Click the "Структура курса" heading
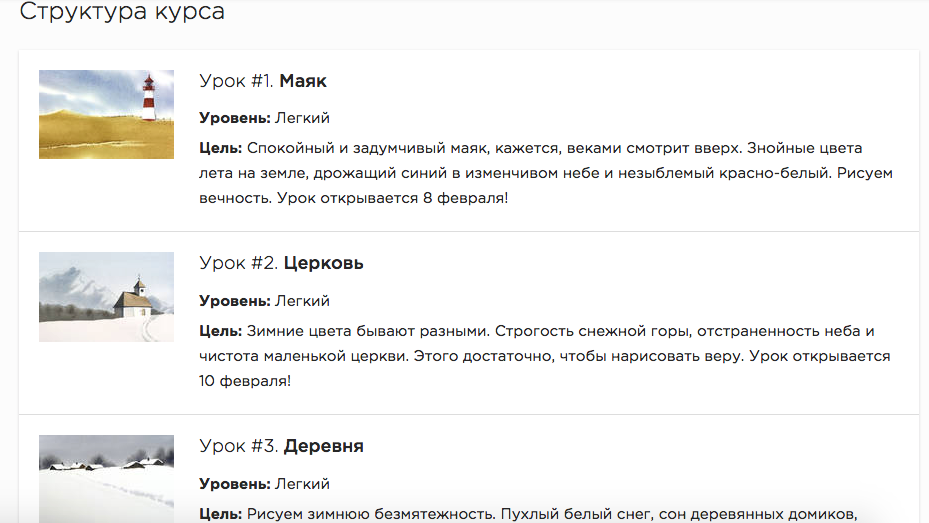Screen dimensions: 929x523 122,13
